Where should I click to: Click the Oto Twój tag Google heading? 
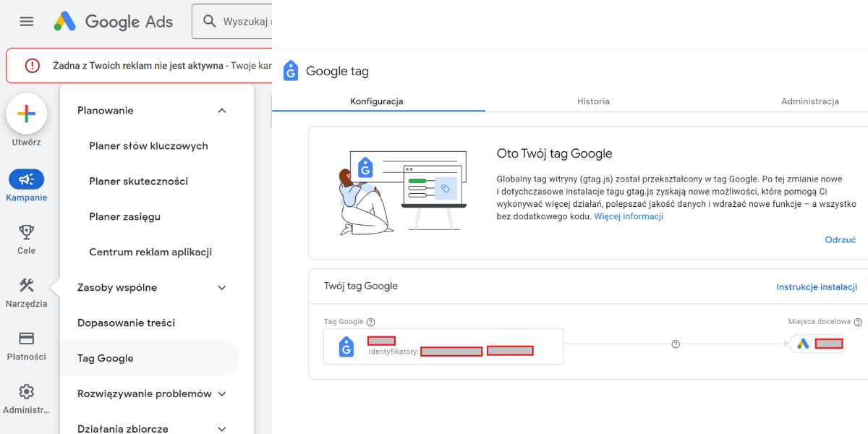pos(555,153)
